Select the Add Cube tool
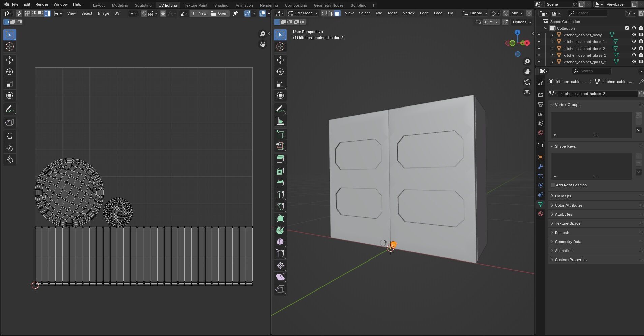This screenshot has width=644, height=336. [280, 134]
